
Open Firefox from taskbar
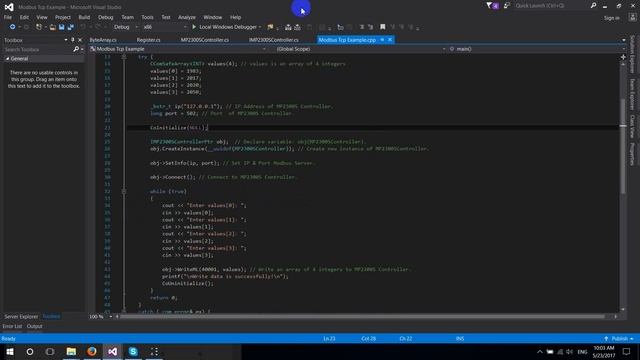[92, 351]
